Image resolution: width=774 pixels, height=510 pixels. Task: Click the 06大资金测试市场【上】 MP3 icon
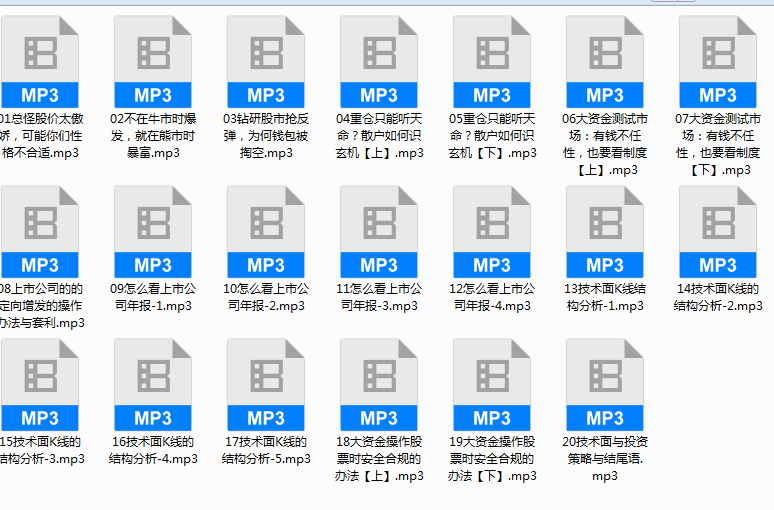[605, 62]
